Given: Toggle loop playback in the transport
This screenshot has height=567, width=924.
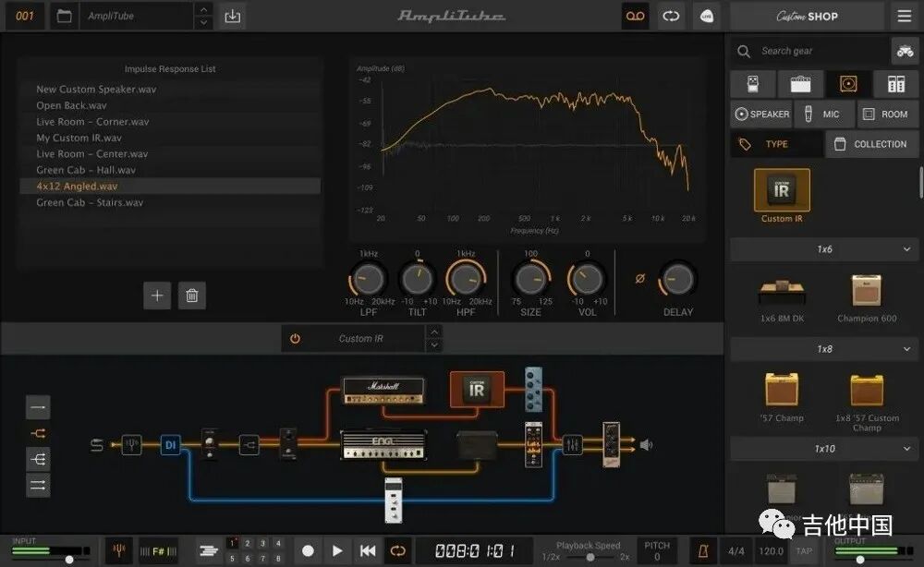Looking at the screenshot, I should click(x=397, y=551).
